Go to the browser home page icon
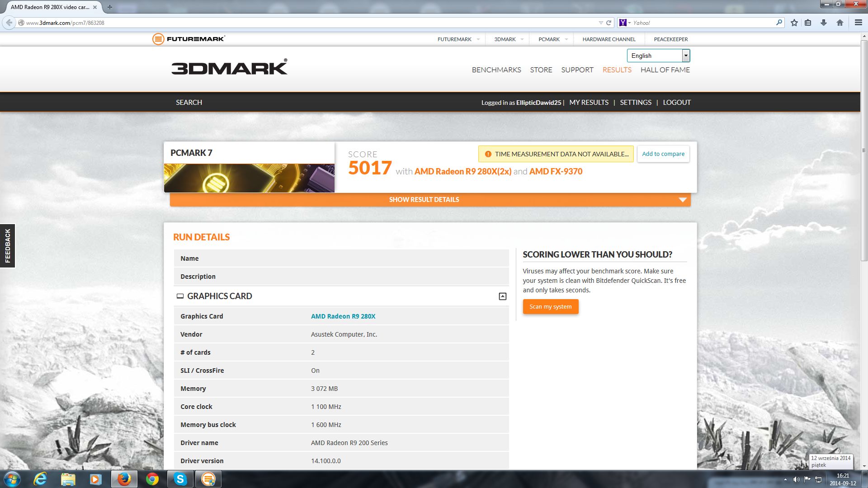This screenshot has width=868, height=488. tap(840, 23)
